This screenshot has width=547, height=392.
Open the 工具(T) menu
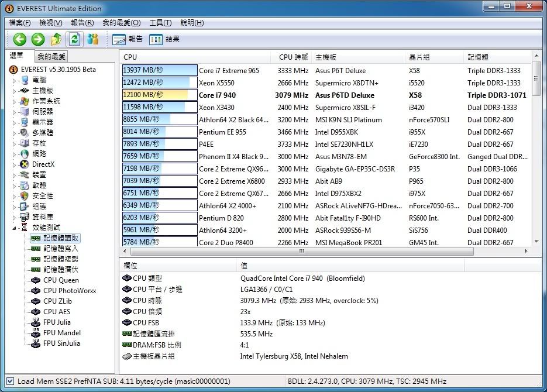160,23
